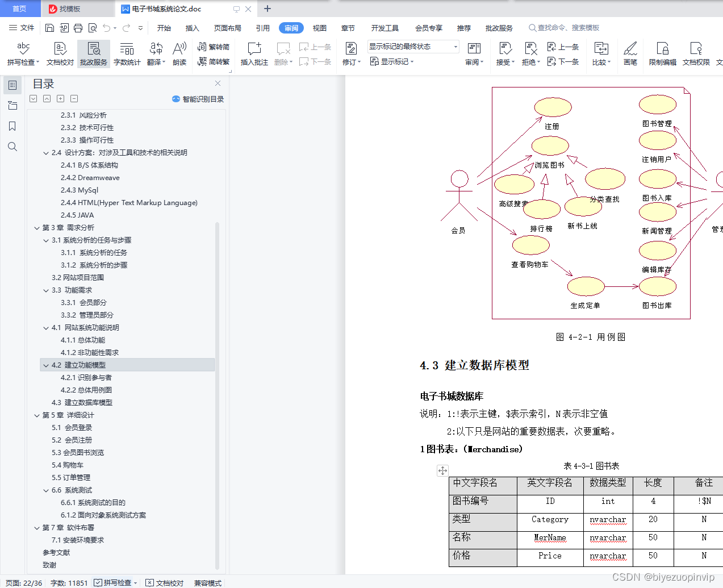Image resolution: width=723 pixels, height=588 pixels.
Task: Switch to the 插入 ribbon tab
Action: (192, 27)
